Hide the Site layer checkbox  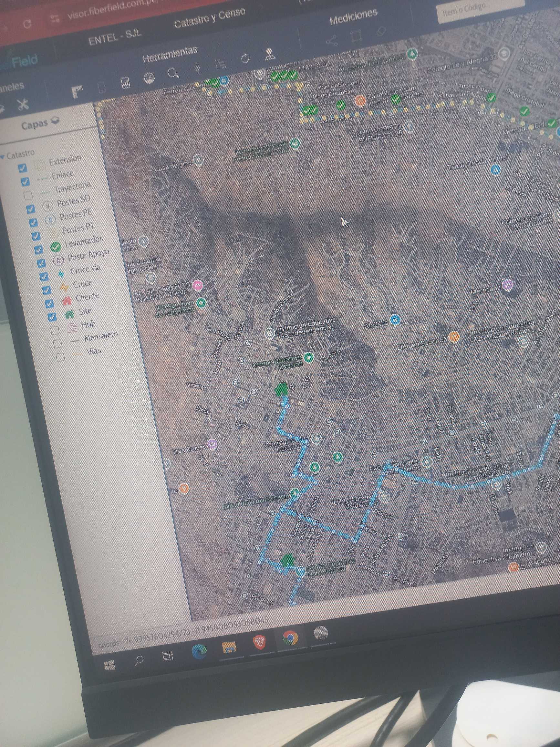(x=52, y=317)
